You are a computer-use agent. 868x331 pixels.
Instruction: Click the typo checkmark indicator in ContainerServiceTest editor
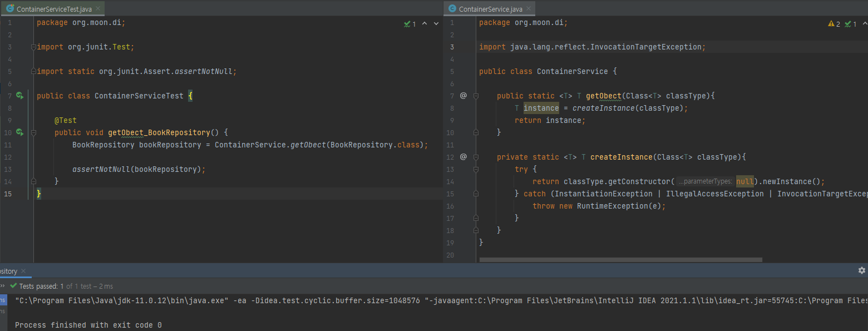[x=410, y=24]
